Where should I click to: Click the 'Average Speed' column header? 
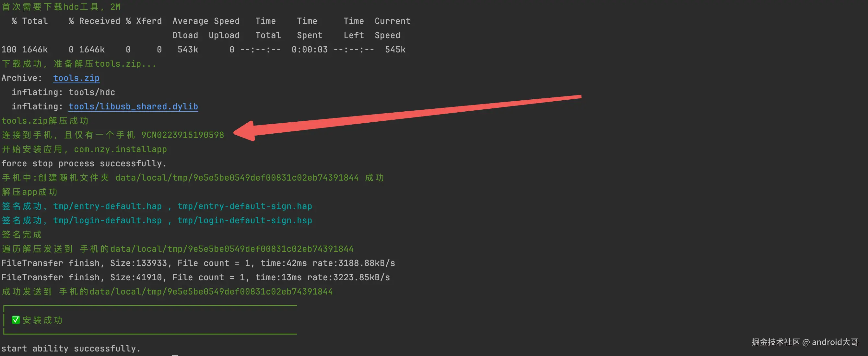pos(206,21)
